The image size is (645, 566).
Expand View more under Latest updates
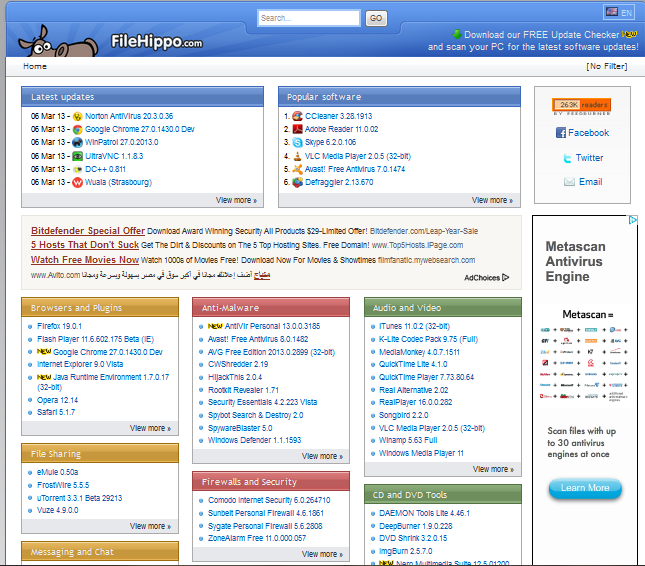click(236, 200)
